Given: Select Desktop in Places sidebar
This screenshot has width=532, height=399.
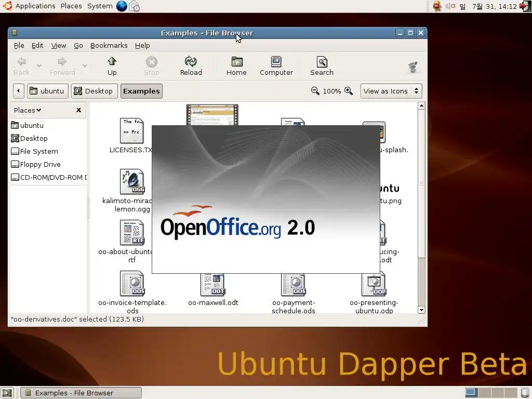Looking at the screenshot, I should pos(29,138).
